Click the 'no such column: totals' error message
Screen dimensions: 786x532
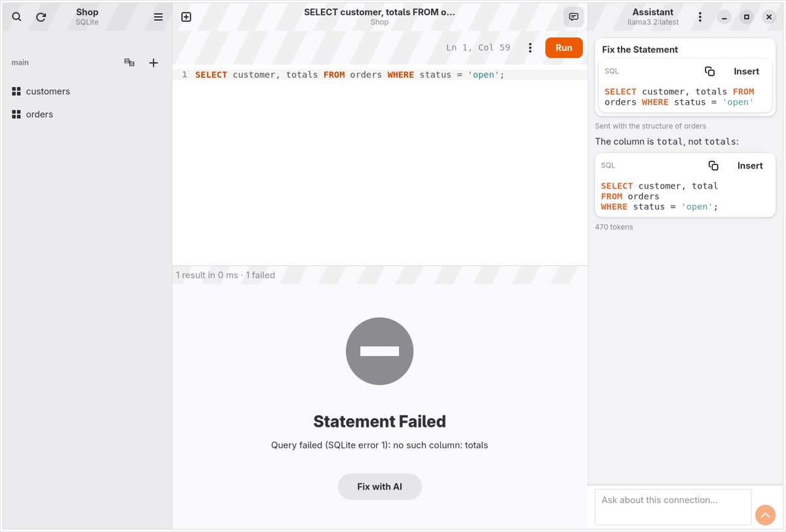coord(380,446)
